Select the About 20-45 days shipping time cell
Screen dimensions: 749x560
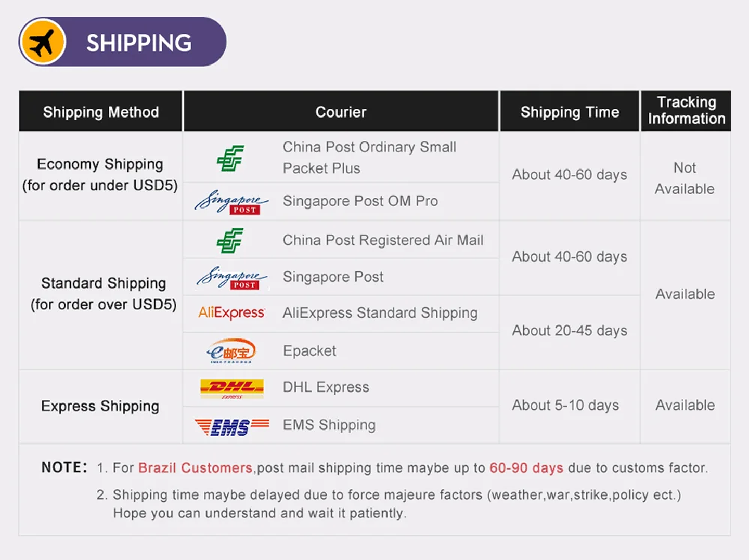pyautogui.click(x=570, y=331)
